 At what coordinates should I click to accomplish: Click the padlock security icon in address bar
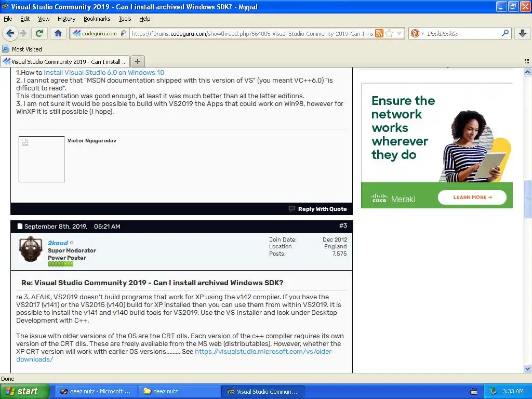[x=124, y=33]
